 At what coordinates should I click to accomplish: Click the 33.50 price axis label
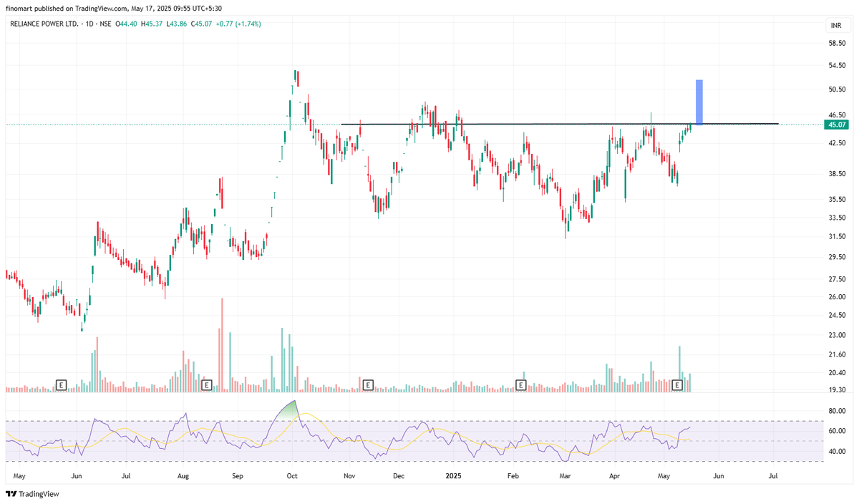click(x=836, y=218)
